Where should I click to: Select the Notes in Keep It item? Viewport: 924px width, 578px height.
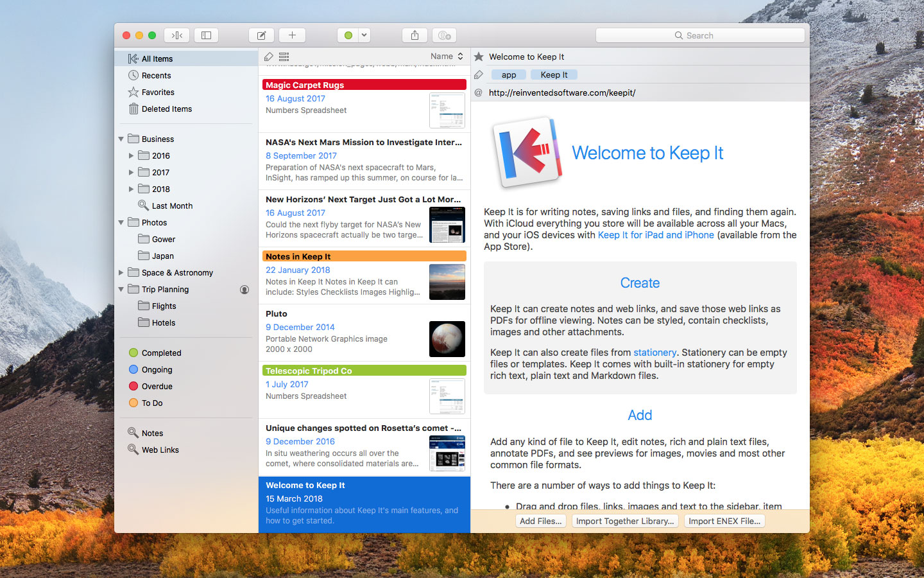click(364, 276)
